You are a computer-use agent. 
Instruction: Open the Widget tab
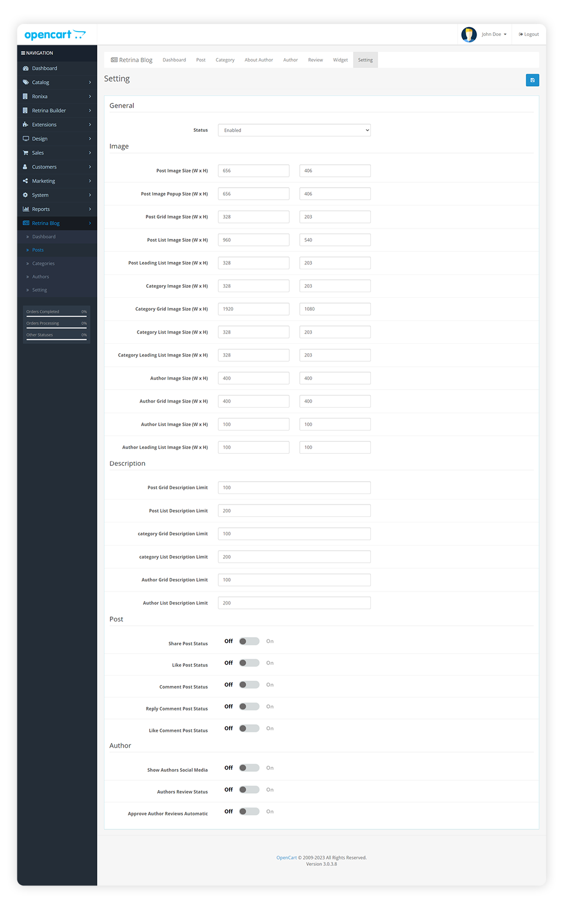pyautogui.click(x=340, y=60)
